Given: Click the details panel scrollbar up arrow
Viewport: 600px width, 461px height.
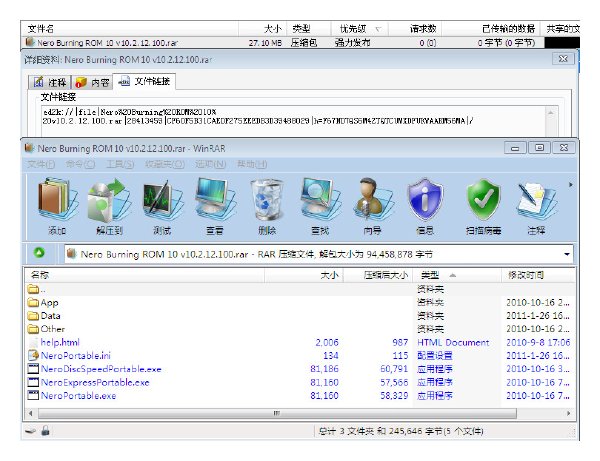Looking at the screenshot, I should pyautogui.click(x=551, y=113).
